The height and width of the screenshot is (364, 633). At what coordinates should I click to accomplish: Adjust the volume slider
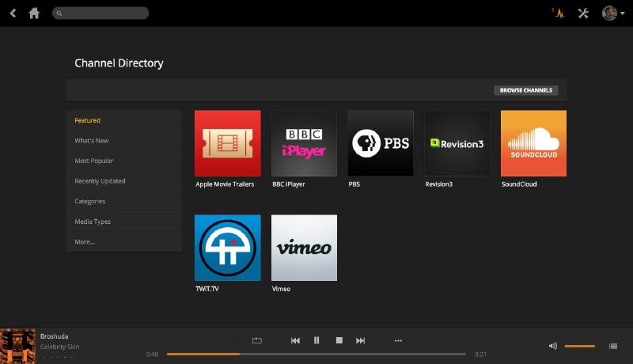point(580,347)
